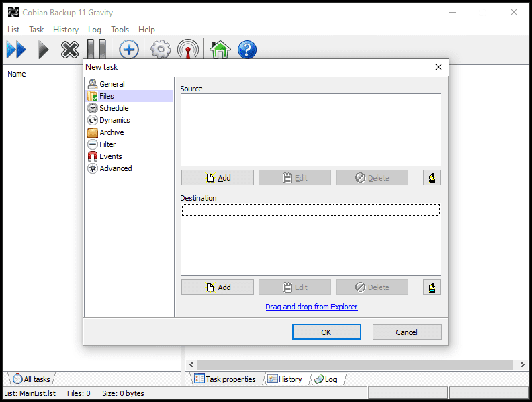The image size is (532, 402).
Task: Switch to Log tab at bottom
Action: (x=326, y=379)
